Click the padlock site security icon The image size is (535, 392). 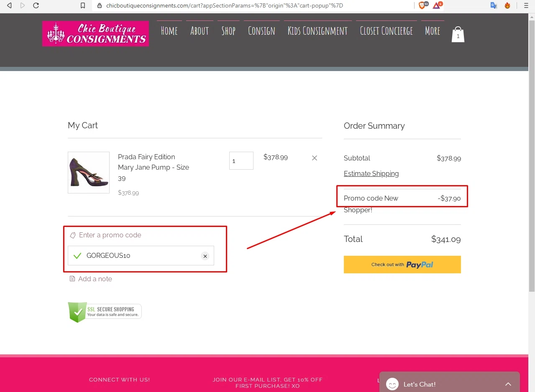[99, 5]
